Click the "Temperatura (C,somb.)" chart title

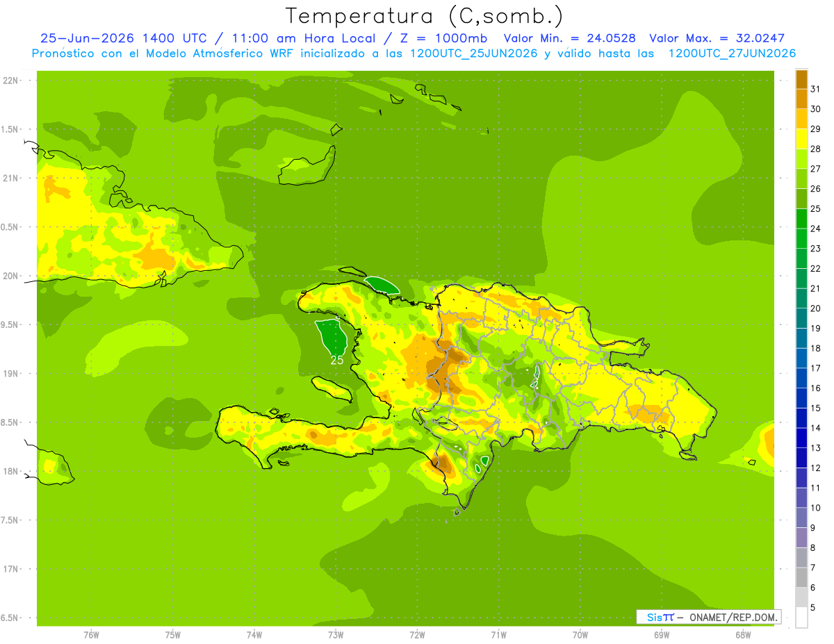tap(424, 16)
